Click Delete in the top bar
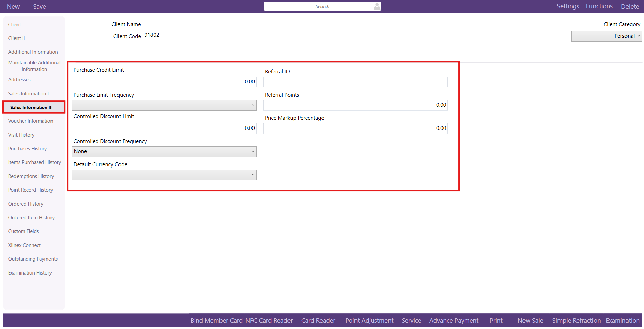Viewport: 644px width, 329px height. point(630,7)
